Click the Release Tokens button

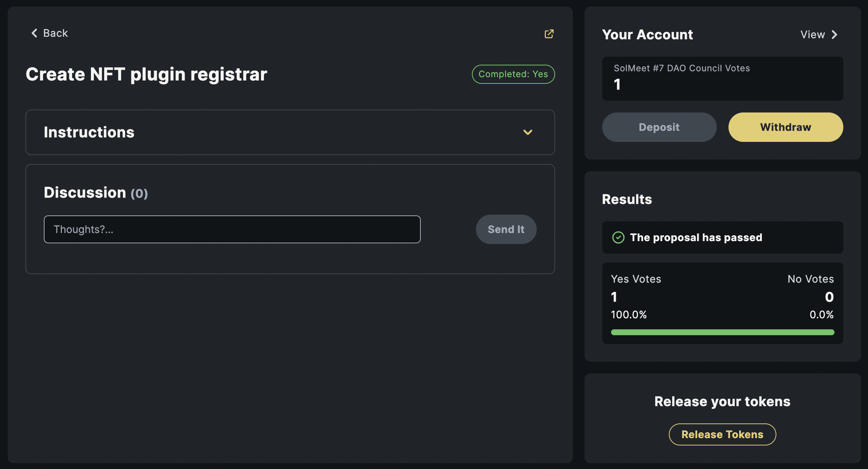[x=722, y=434]
